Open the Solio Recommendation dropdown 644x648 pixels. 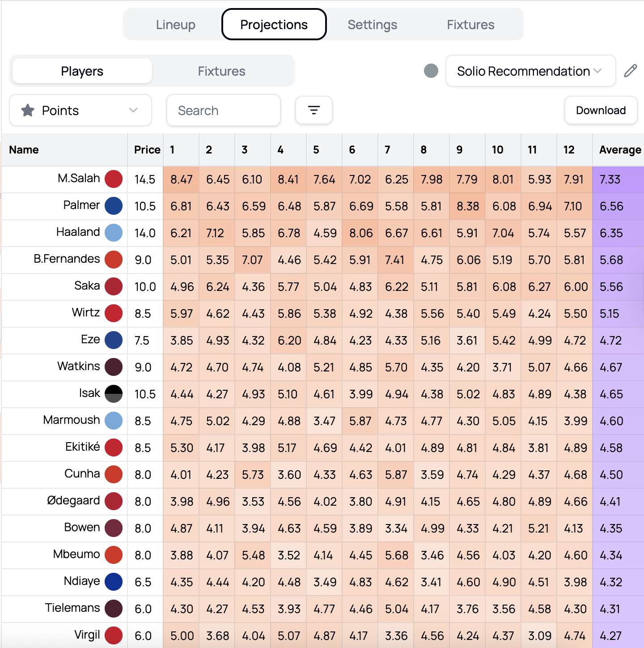530,71
